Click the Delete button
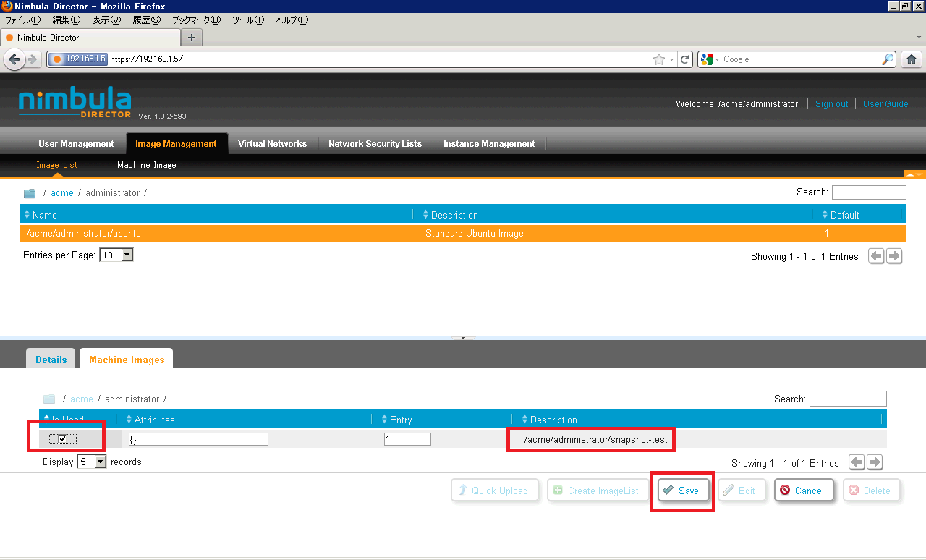Viewport: 926px width, 560px height. pos(871,491)
